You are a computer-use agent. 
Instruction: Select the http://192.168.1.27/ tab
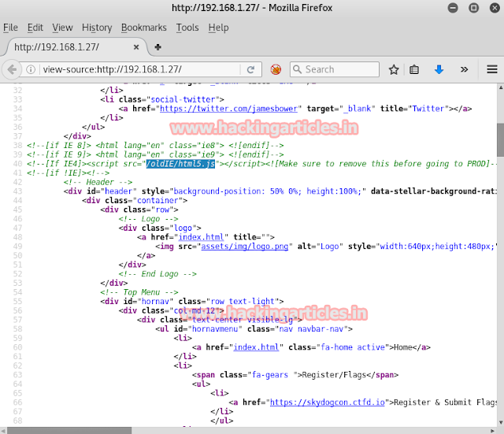(x=77, y=47)
